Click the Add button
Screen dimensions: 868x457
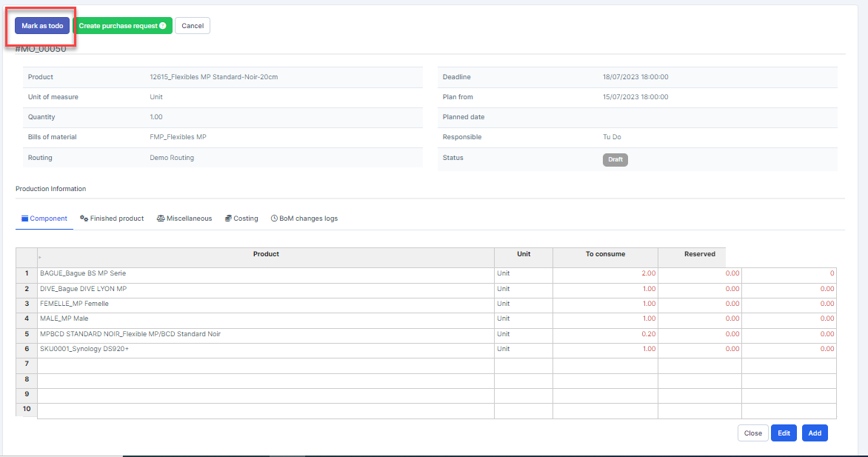click(x=815, y=433)
